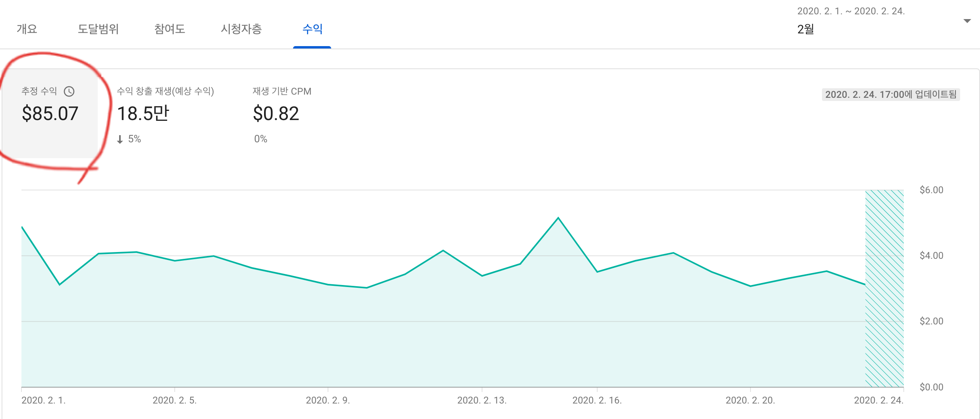
Task: Select the 수익 창출 재생 metric card
Action: (165, 113)
